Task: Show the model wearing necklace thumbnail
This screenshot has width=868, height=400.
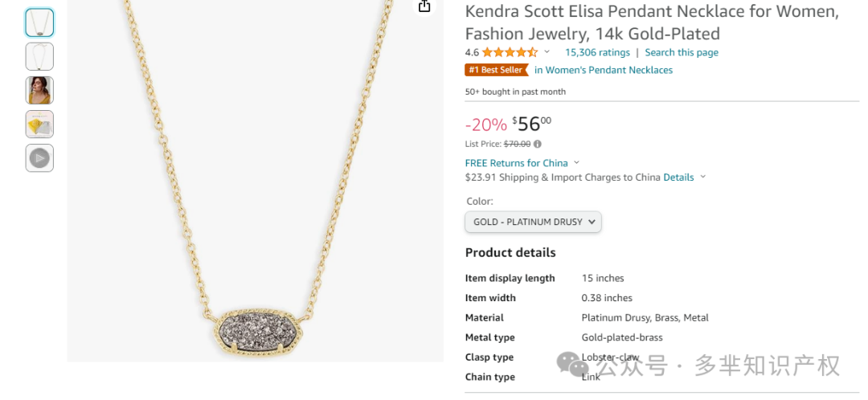Action: pyautogui.click(x=39, y=91)
